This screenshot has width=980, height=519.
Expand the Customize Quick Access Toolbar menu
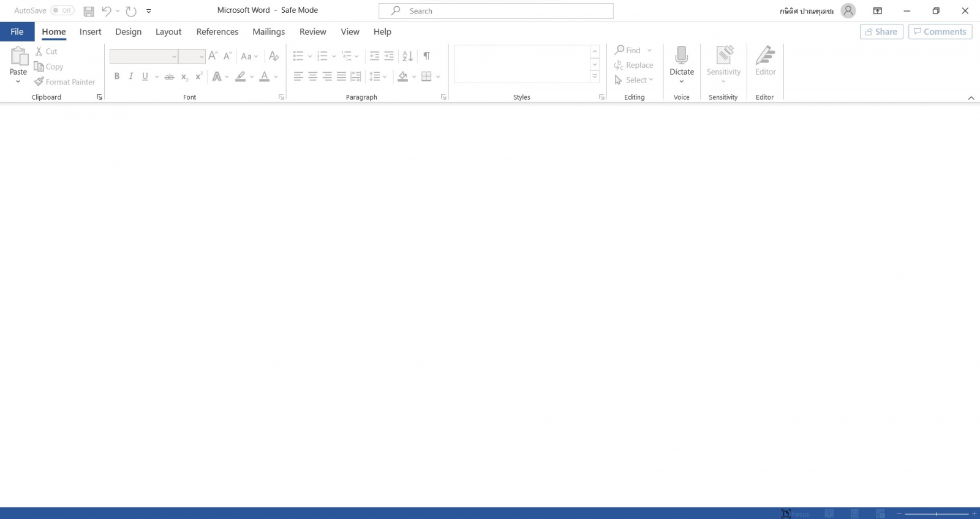[x=149, y=11]
